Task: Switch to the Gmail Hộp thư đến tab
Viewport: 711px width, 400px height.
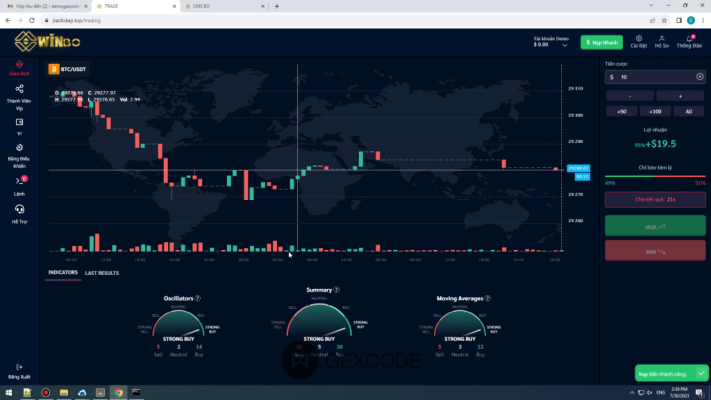Action: 47,6
